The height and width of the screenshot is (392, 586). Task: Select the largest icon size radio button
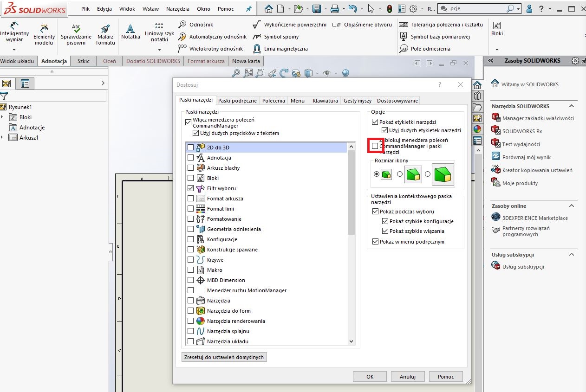[428, 174]
